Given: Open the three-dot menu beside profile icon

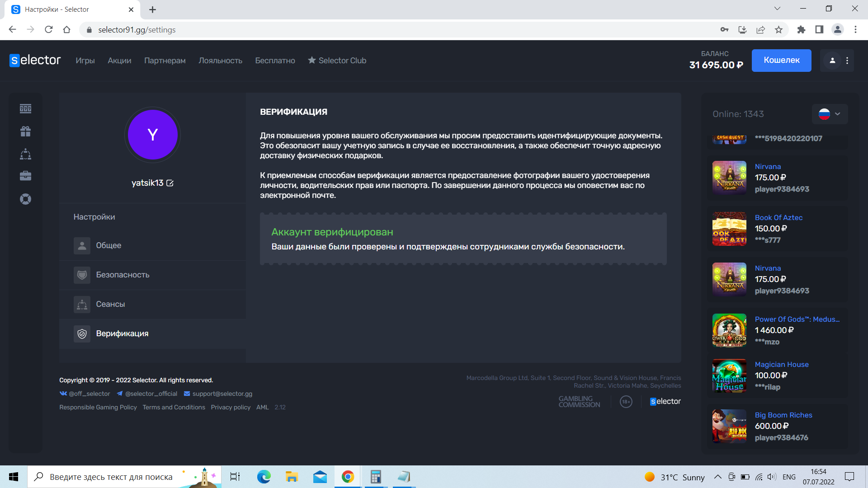Looking at the screenshot, I should pyautogui.click(x=847, y=61).
